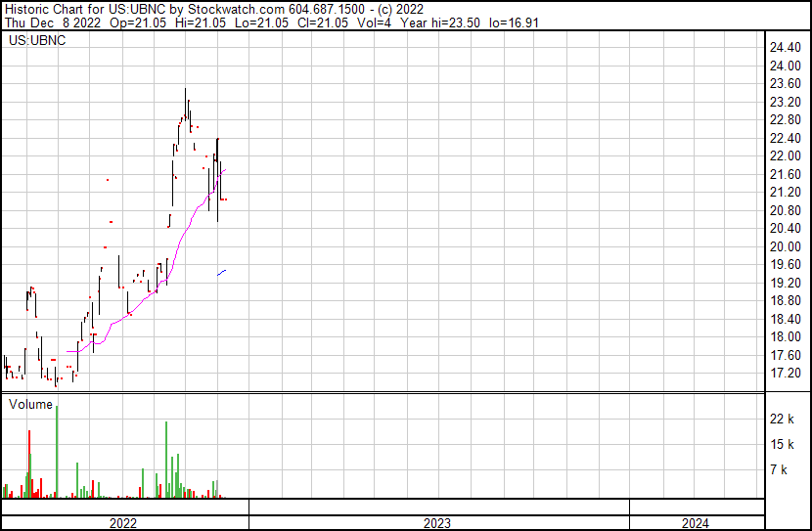Click the 18.00 price axis label
This screenshot has height=531, width=812.
[x=785, y=337]
